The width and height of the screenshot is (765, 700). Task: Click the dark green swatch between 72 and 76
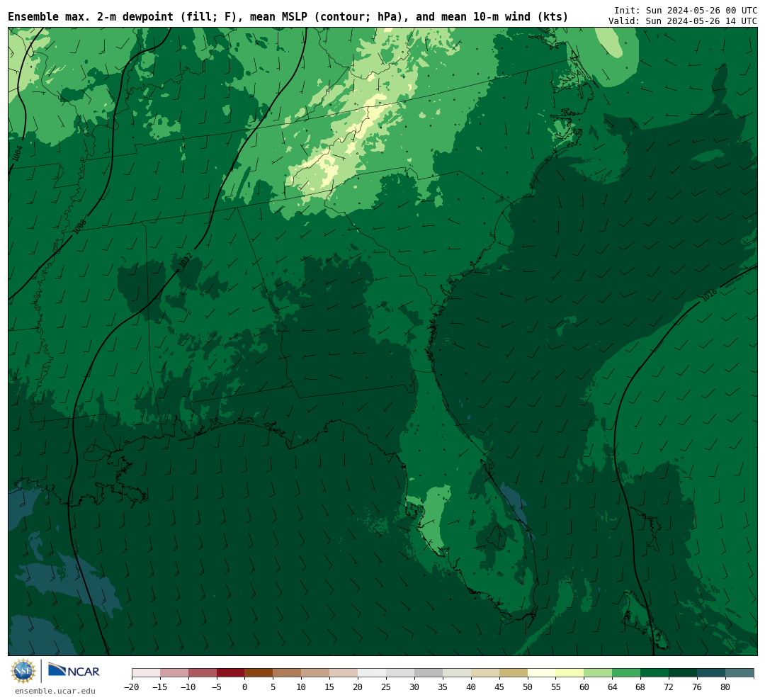coord(684,672)
